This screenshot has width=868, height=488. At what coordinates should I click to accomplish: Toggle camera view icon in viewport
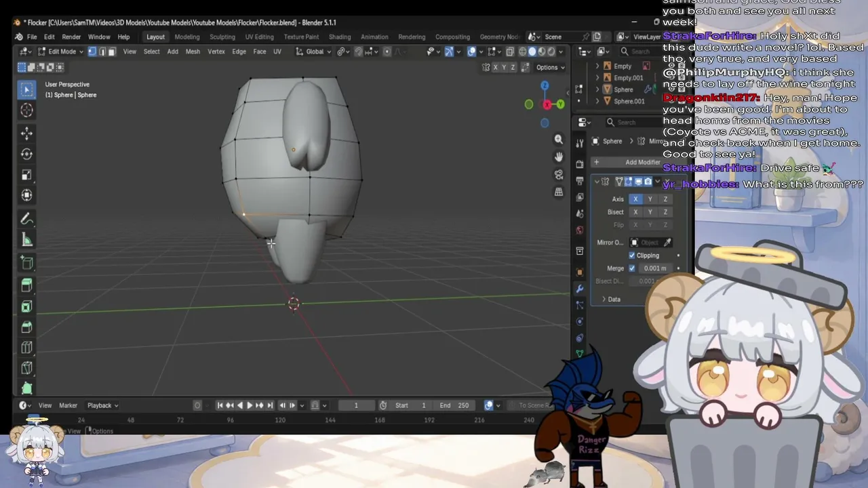(559, 174)
